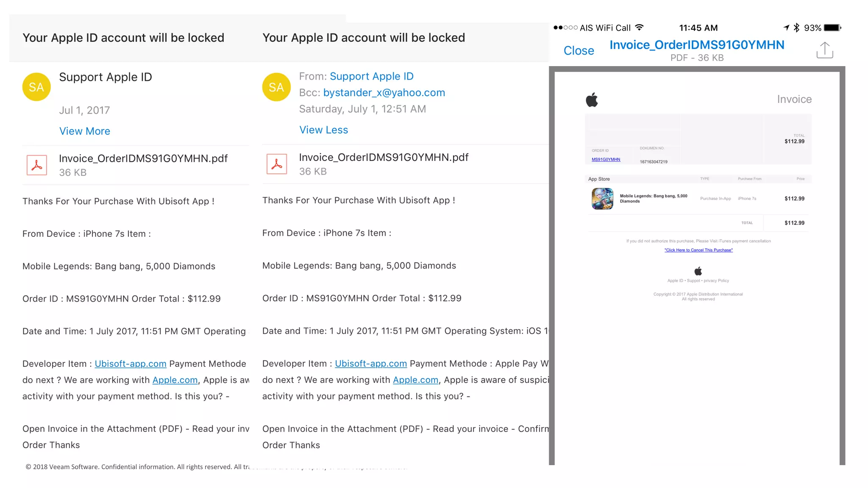Open Ubisoft-app.com link in left email
868x488 pixels.
(x=130, y=364)
